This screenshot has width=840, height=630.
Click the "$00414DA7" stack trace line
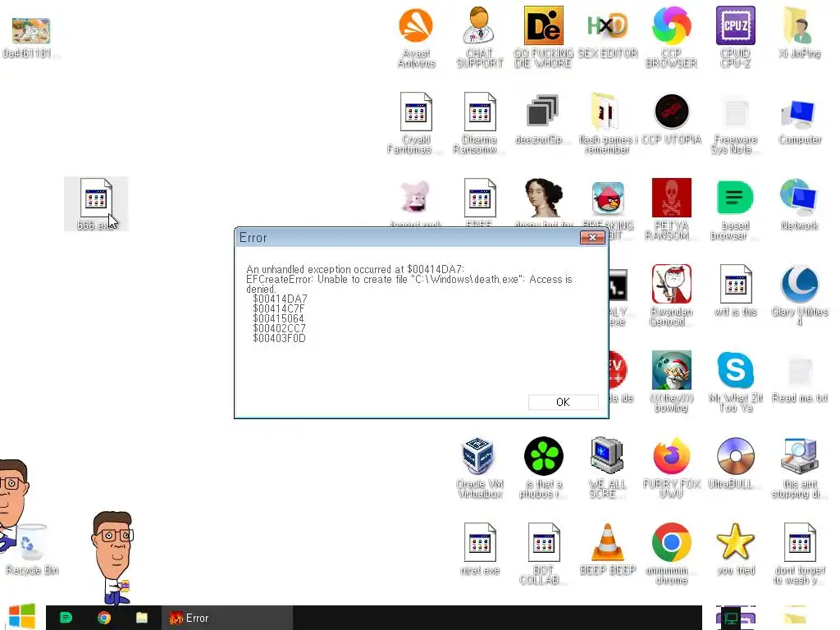coord(280,299)
